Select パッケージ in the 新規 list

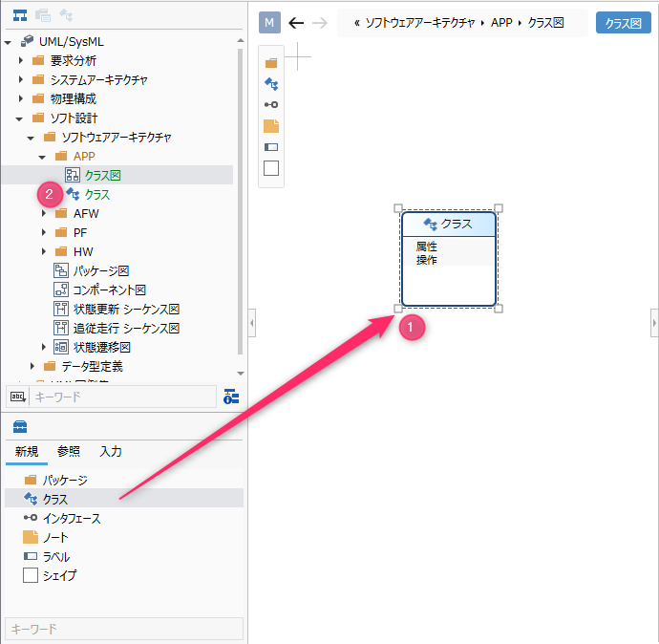pyautogui.click(x=124, y=480)
